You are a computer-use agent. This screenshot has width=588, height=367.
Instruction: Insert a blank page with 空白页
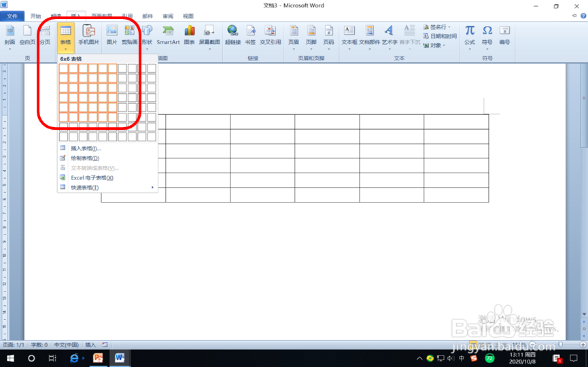[27, 35]
